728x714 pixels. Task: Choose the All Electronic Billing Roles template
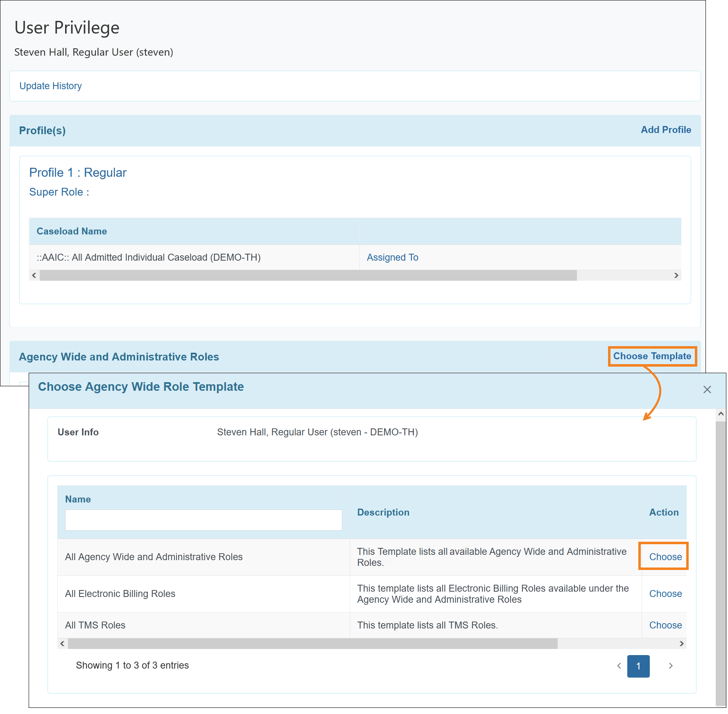pyautogui.click(x=665, y=594)
